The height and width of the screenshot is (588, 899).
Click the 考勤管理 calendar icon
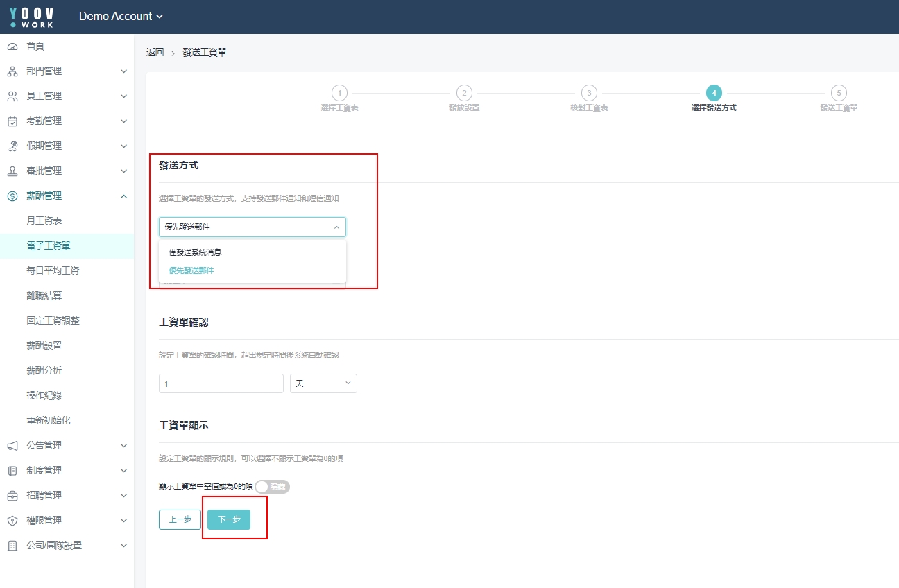pyautogui.click(x=12, y=121)
